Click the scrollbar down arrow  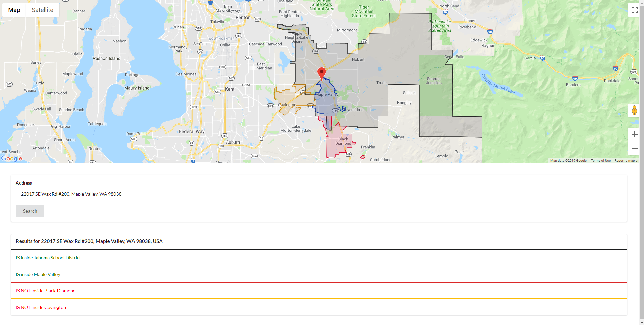coord(642,322)
